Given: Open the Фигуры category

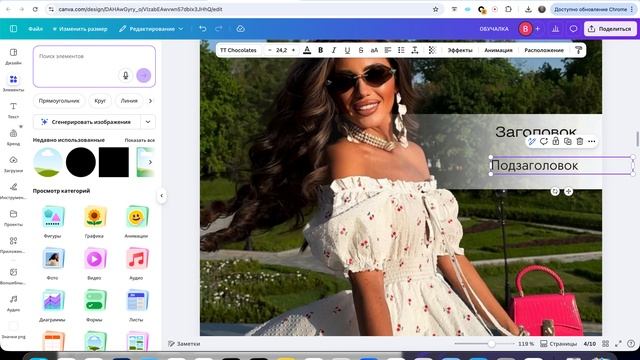Looking at the screenshot, I should (53, 221).
